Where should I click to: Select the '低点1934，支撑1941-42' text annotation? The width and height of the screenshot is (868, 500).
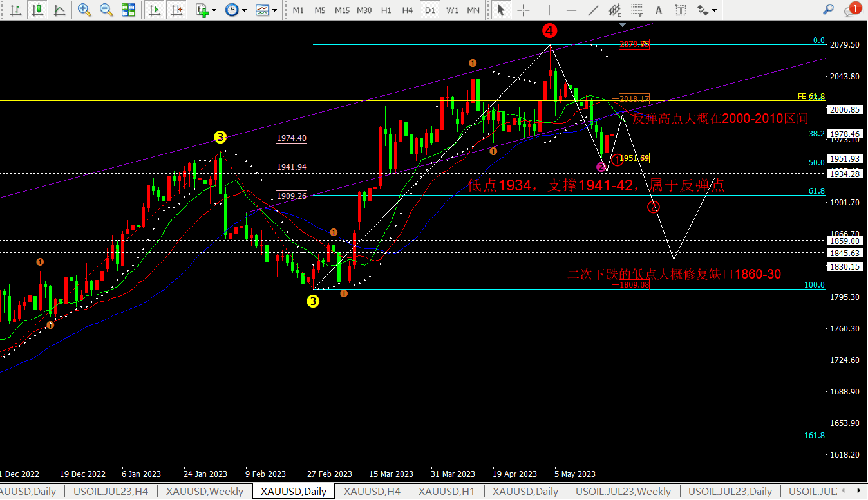click(x=596, y=186)
